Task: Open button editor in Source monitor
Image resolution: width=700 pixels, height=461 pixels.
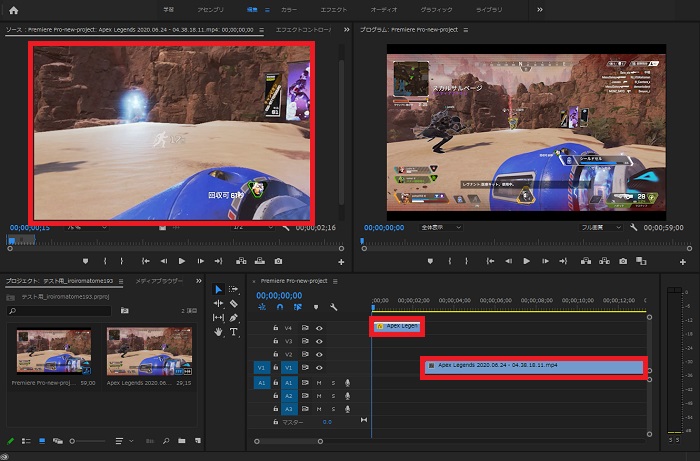Action: coord(341,262)
